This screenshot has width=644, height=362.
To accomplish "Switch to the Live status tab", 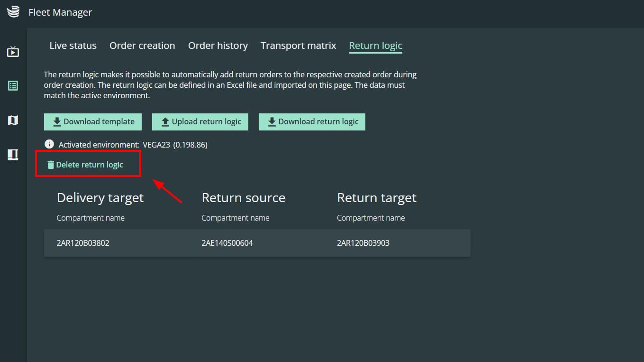I will tap(73, 46).
